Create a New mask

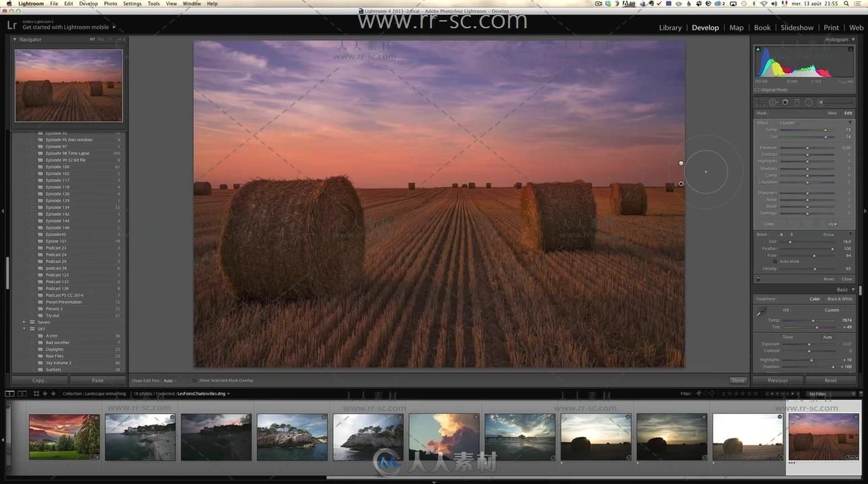coord(832,113)
